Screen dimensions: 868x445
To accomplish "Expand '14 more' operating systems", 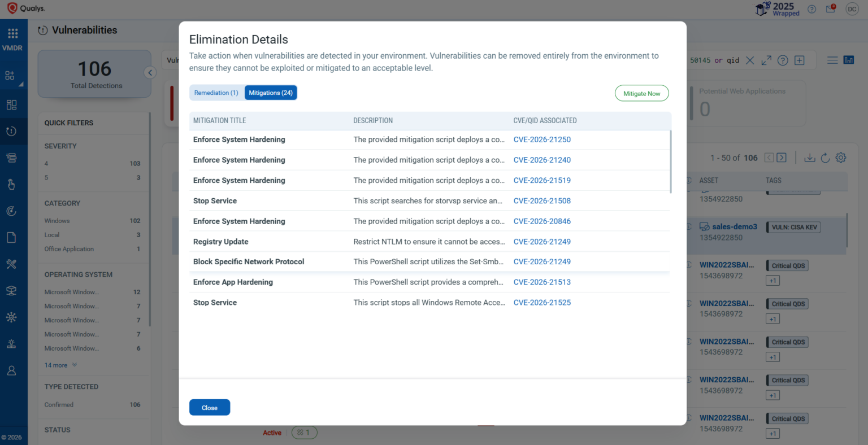I will pyautogui.click(x=60, y=365).
